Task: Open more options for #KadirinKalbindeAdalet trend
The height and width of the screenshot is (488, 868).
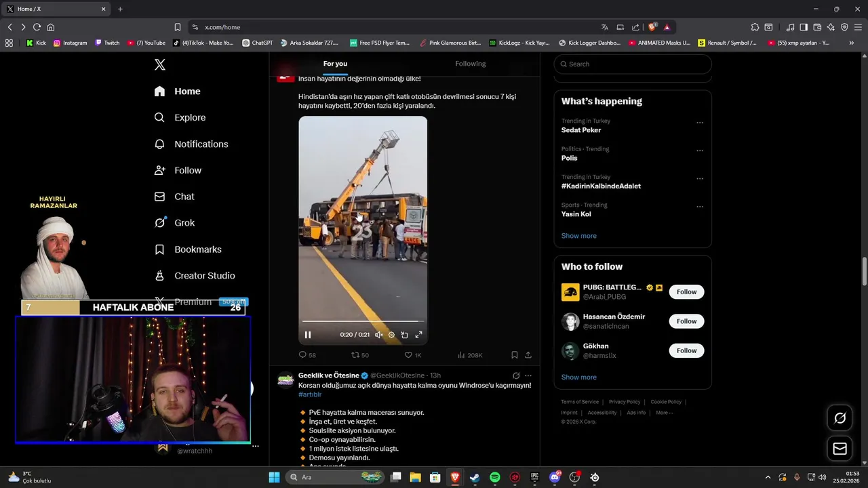Action: [700, 180]
